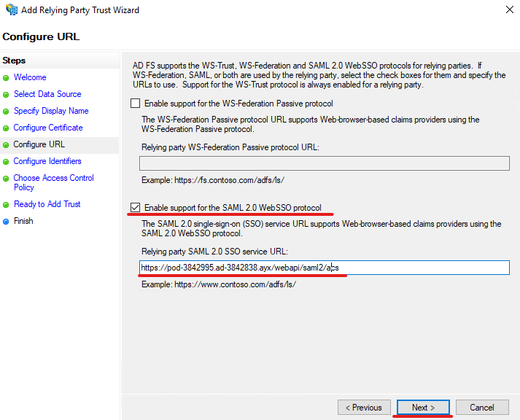Click 'Enable support for the SAML 2.0 WebSSO protocol' label

[233, 208]
